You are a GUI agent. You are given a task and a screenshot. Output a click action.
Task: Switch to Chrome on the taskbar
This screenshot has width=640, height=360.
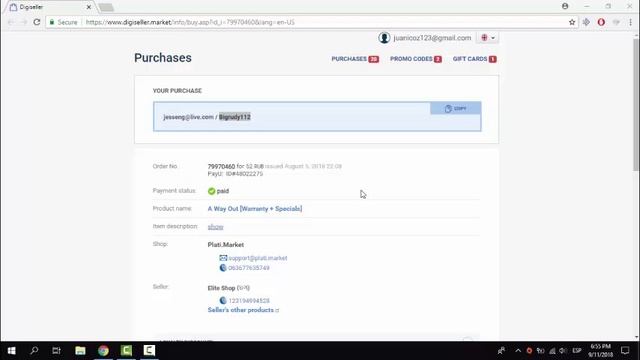pos(103,351)
